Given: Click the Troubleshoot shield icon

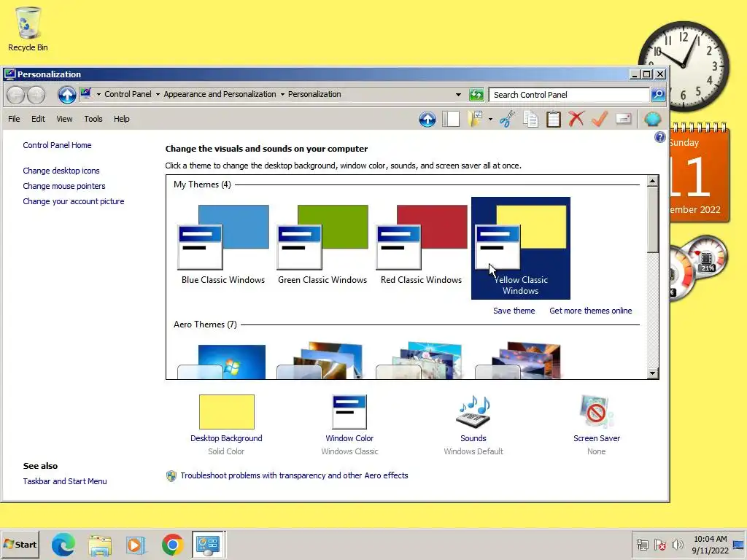Looking at the screenshot, I should click(171, 475).
